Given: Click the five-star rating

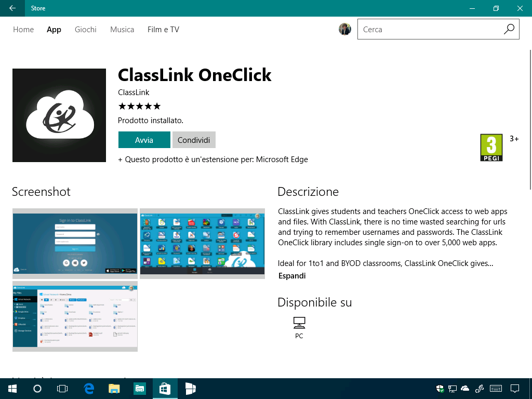Looking at the screenshot, I should coord(139,106).
